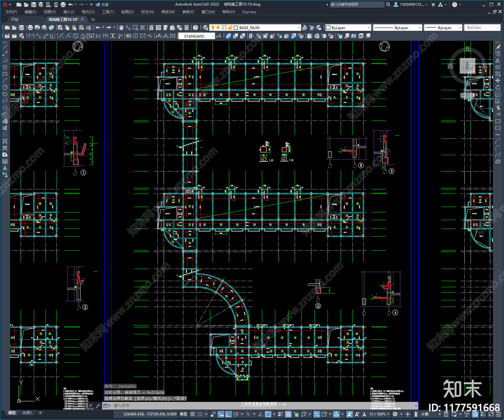Screen dimensions: 504x420
Task: Click the Arc Length dimension tool
Action: [46, 36]
